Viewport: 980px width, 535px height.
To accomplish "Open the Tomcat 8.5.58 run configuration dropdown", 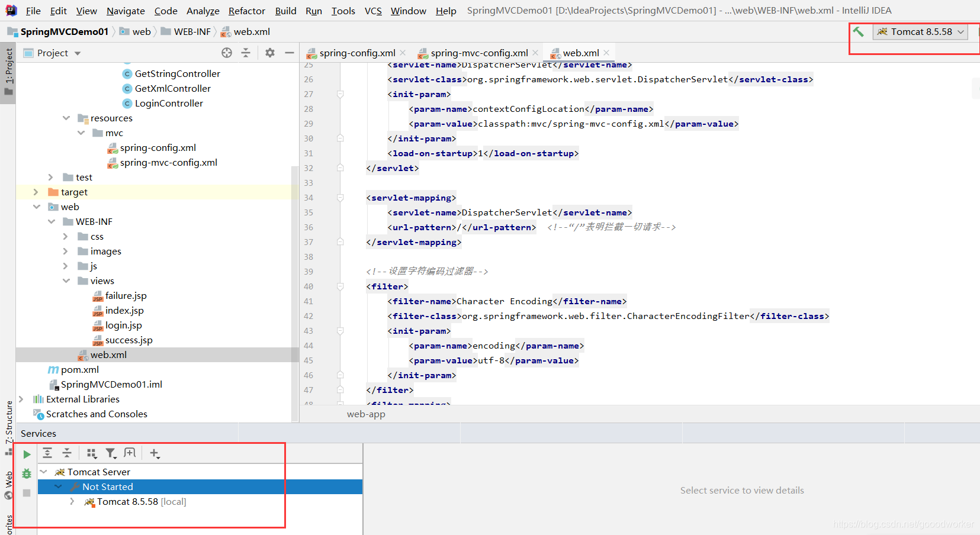I will (x=921, y=32).
